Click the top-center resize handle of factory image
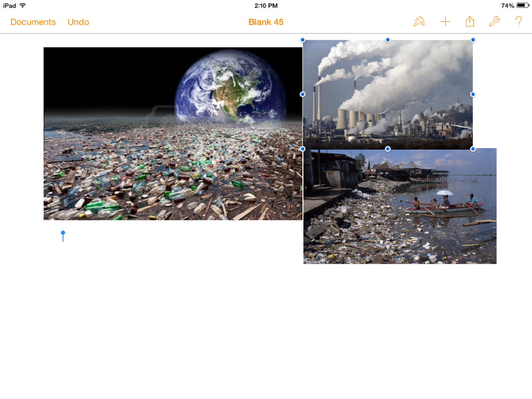This screenshot has width=532, height=399. coord(388,40)
